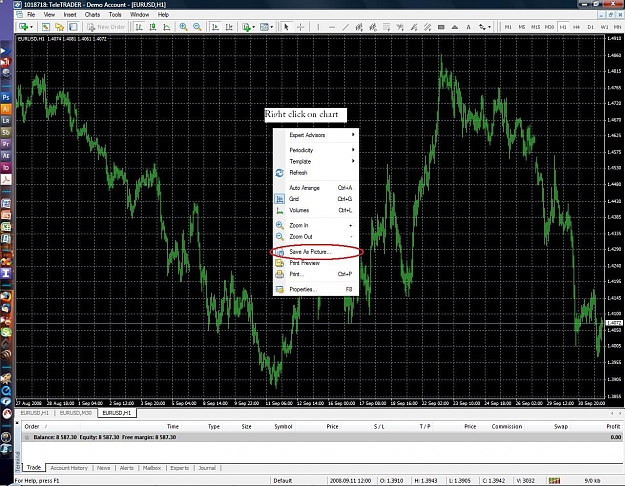The height and width of the screenshot is (486, 625).
Task: Toggle Volumes in the context menu
Action: point(316,210)
